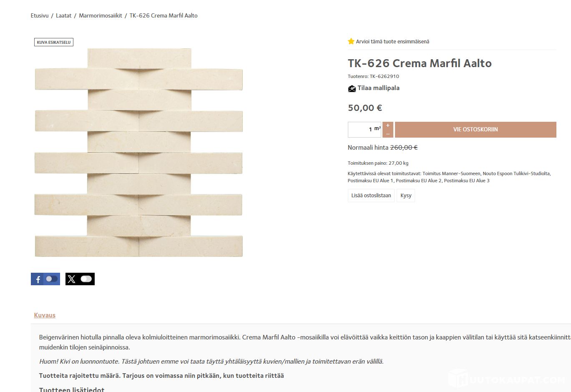Go to Etusivu in breadcrumb
This screenshot has width=571, height=392.
coord(40,15)
